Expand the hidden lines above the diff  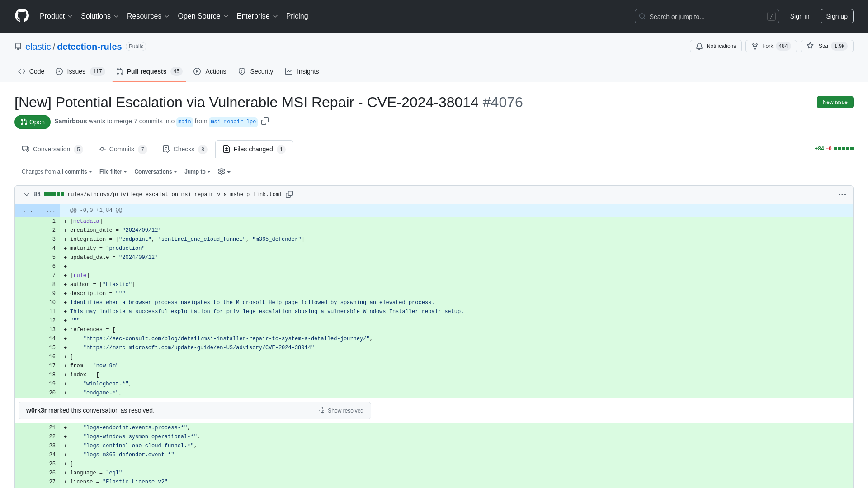38,211
